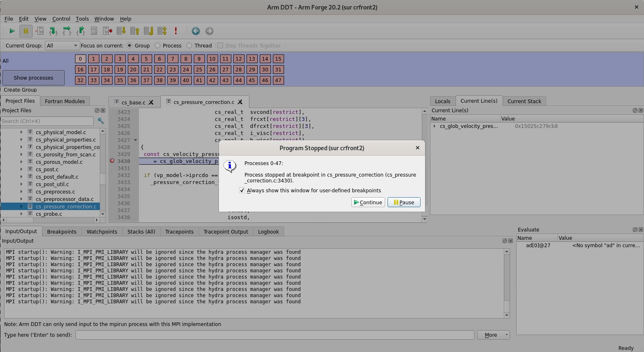The image size is (644, 352).
Task: Click the Add Breakpoint toolbar icon
Action: pyautogui.click(x=40, y=31)
